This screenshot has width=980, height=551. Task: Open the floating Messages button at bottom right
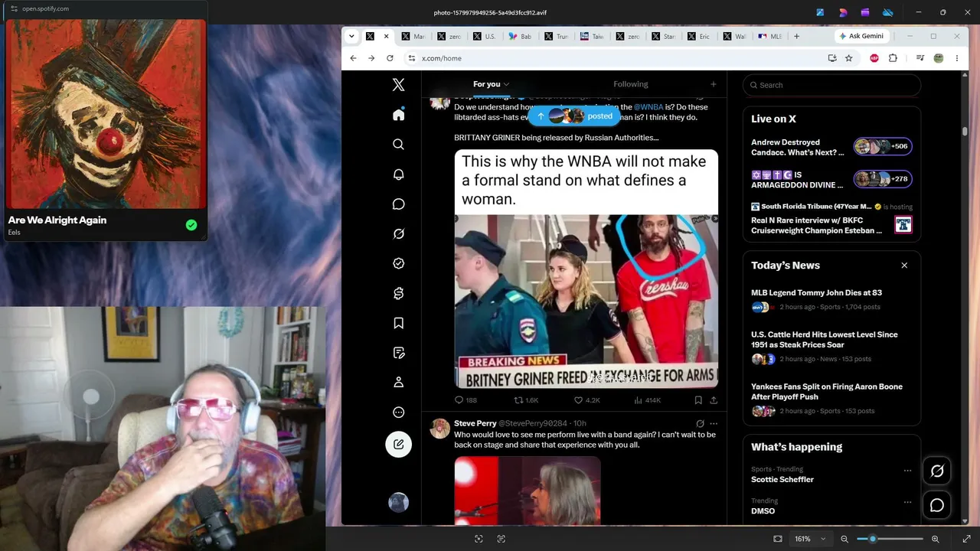coord(937,505)
